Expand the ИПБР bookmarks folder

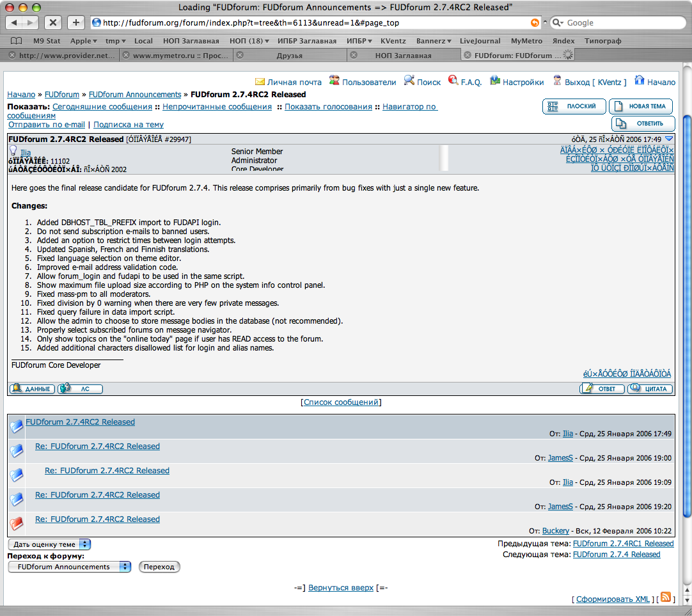point(359,41)
